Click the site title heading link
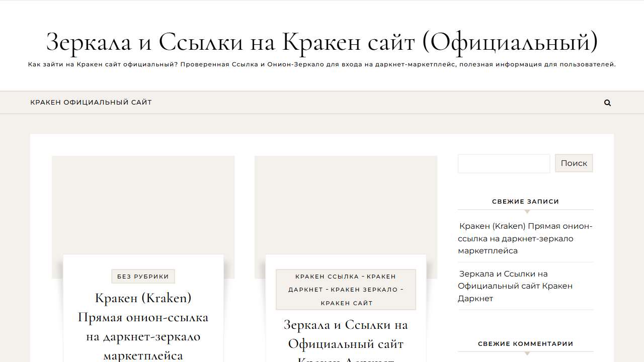Screen dimensions: 644x362 point(322,42)
